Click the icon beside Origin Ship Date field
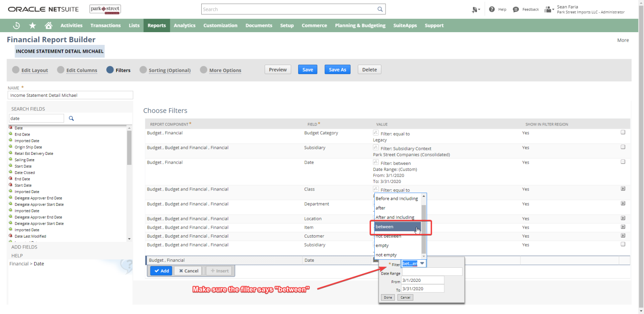The image size is (644, 314). tap(11, 146)
